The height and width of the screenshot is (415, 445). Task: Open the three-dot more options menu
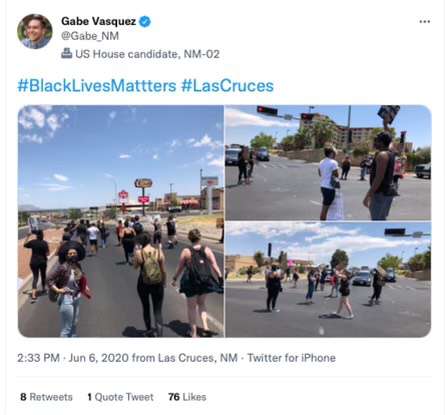[x=424, y=22]
